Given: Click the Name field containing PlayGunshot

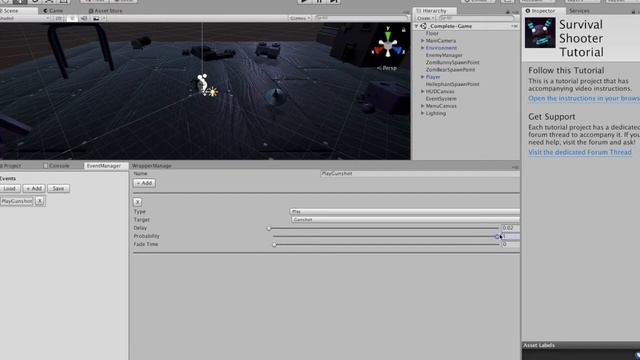Looking at the screenshot, I should [x=420, y=174].
